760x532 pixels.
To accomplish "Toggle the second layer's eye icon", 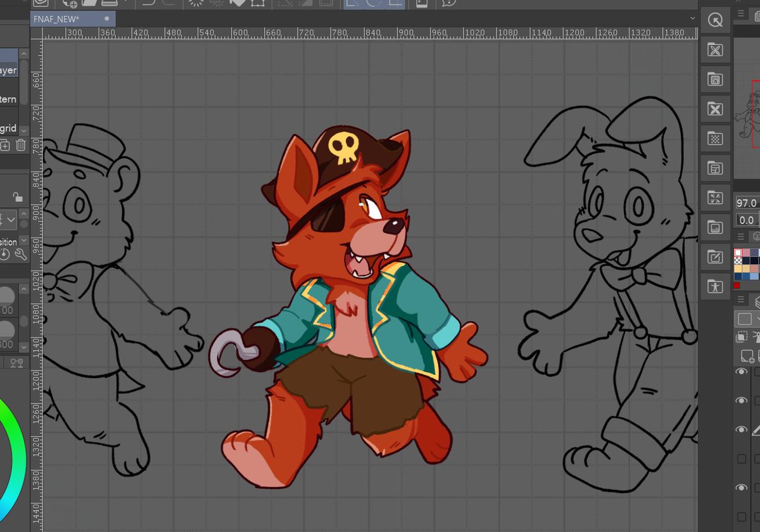I will click(x=742, y=401).
